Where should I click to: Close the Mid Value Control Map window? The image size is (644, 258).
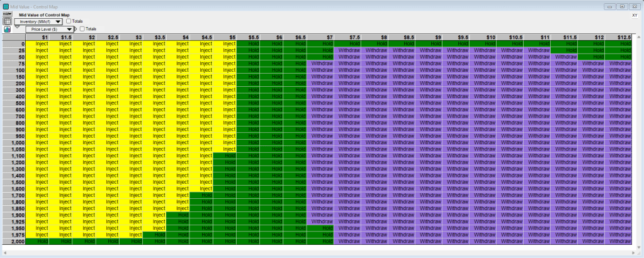click(635, 6)
